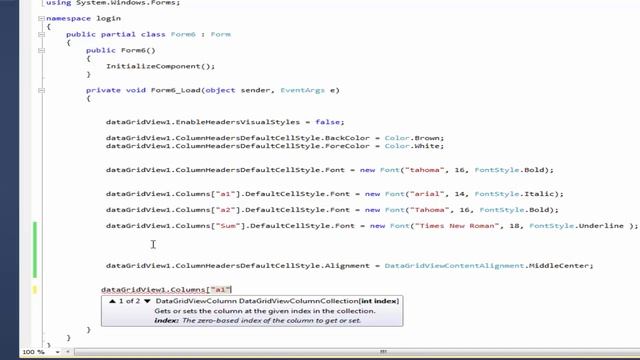Click 'partial' keyword in class declaration
The image size is (640, 360).
(118, 34)
